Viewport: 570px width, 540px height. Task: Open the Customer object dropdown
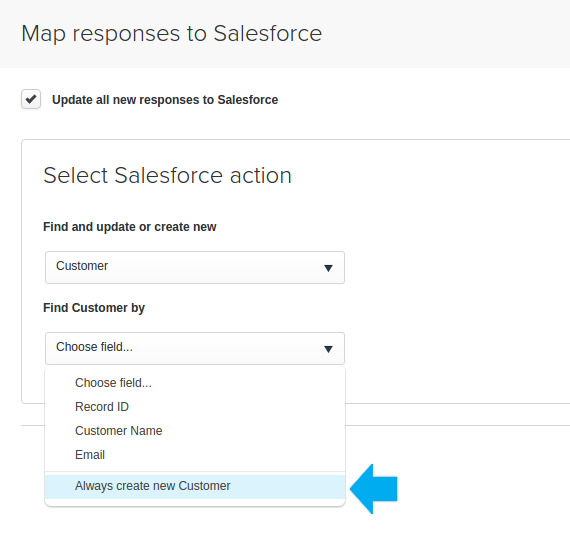point(195,267)
